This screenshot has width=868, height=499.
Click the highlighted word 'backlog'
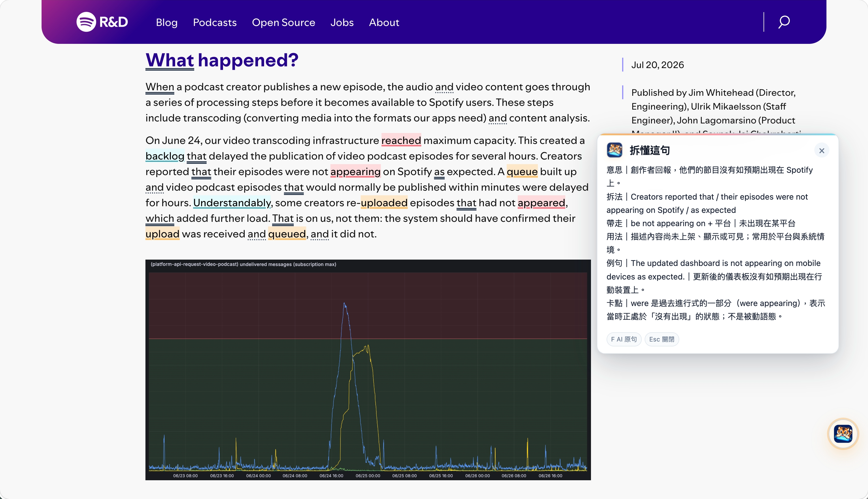point(165,156)
